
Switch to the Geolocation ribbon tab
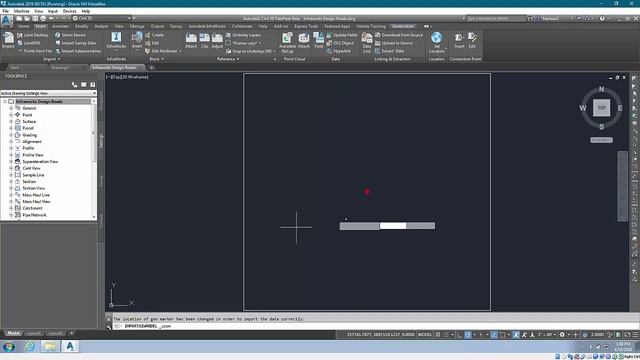coord(403,26)
